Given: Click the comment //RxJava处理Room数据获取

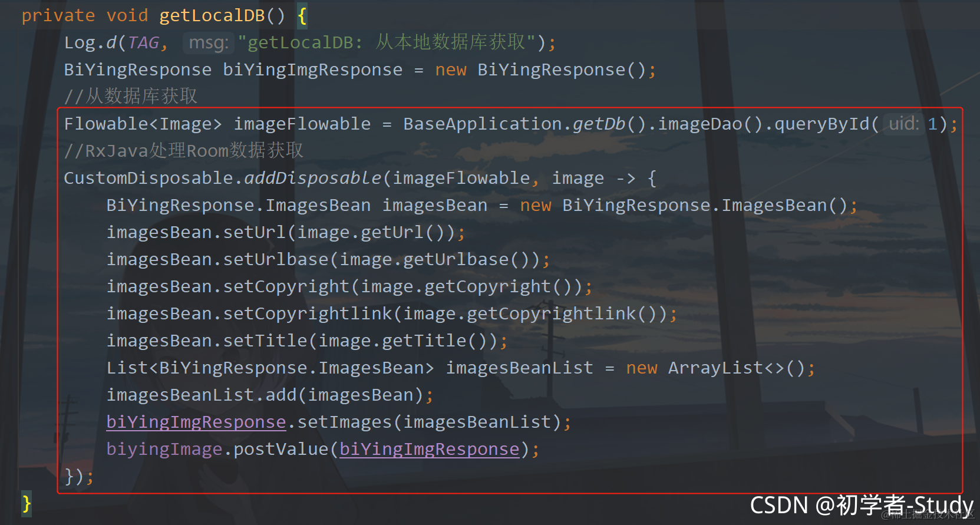Looking at the screenshot, I should (x=184, y=151).
